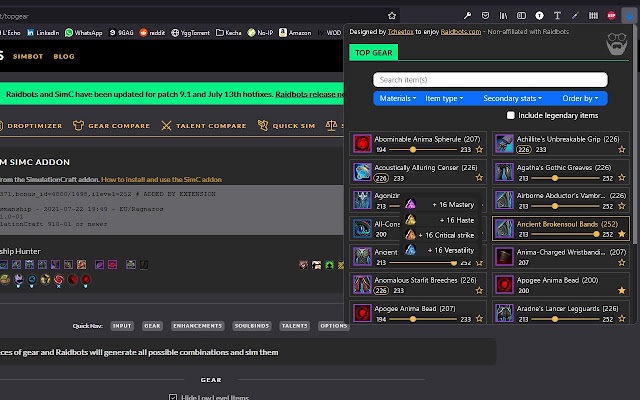Open the WhatsApp bookmark
Viewport: 640px width, 400px height.
point(84,33)
